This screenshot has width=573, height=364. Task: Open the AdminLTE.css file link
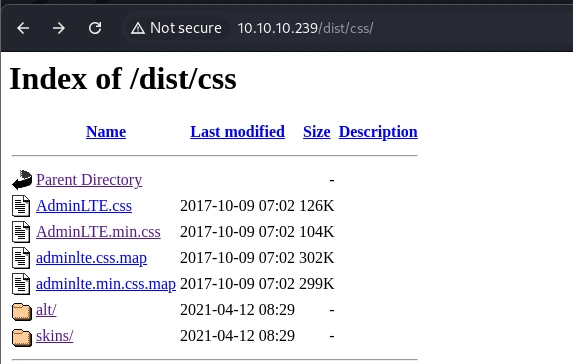point(84,206)
